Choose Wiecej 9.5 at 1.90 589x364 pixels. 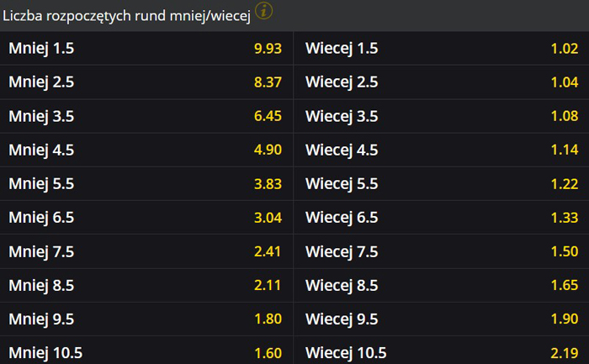[441, 319]
